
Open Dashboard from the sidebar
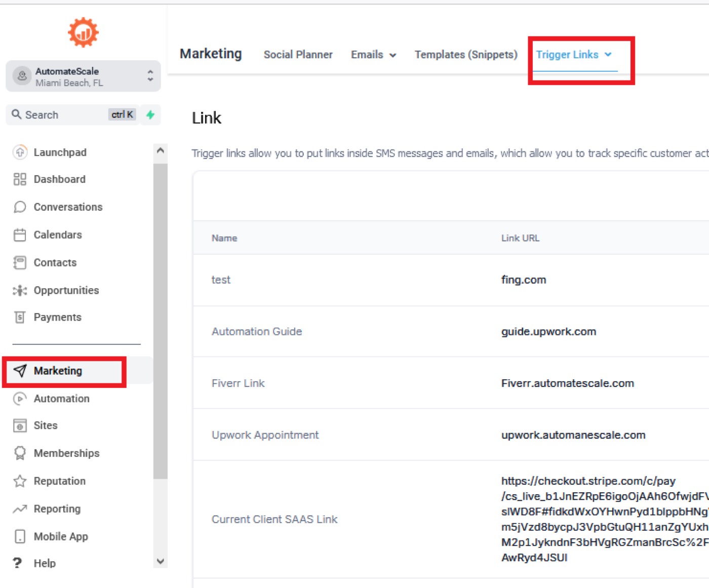[x=60, y=179]
